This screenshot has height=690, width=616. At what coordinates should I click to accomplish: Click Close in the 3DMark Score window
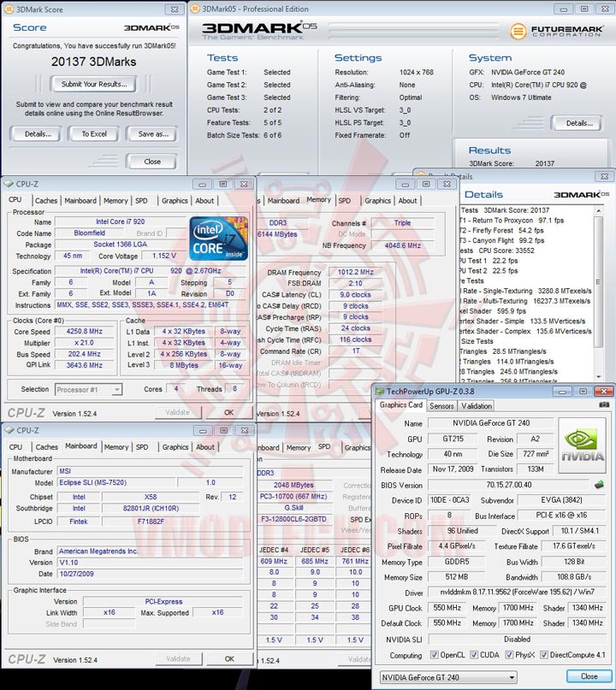pyautogui.click(x=152, y=162)
